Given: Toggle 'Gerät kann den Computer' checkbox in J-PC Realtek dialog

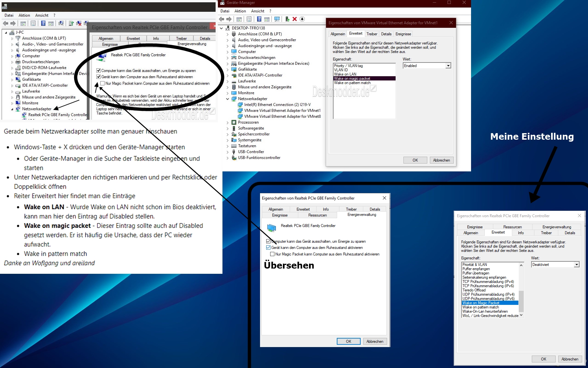Looking at the screenshot, I should 98,77.
